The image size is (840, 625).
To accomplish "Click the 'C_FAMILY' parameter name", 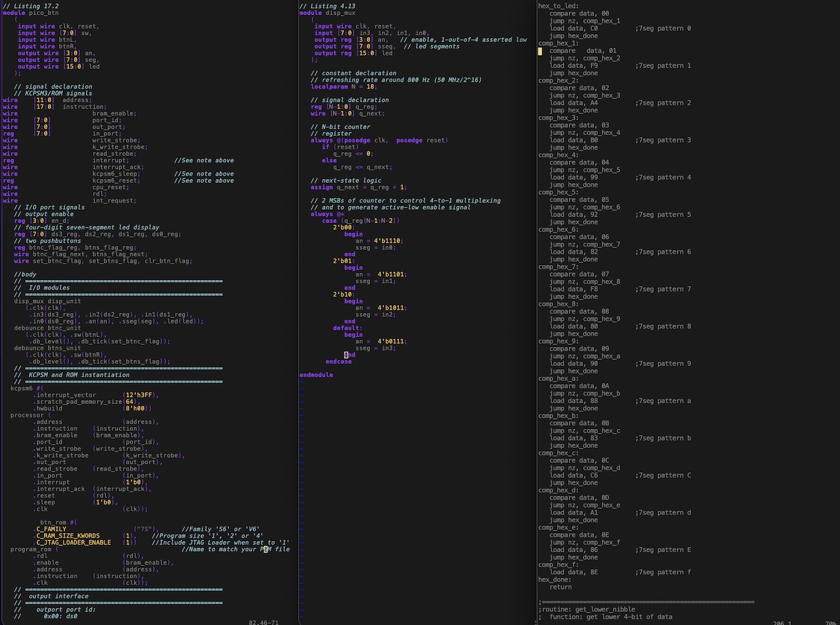I will click(x=51, y=529).
